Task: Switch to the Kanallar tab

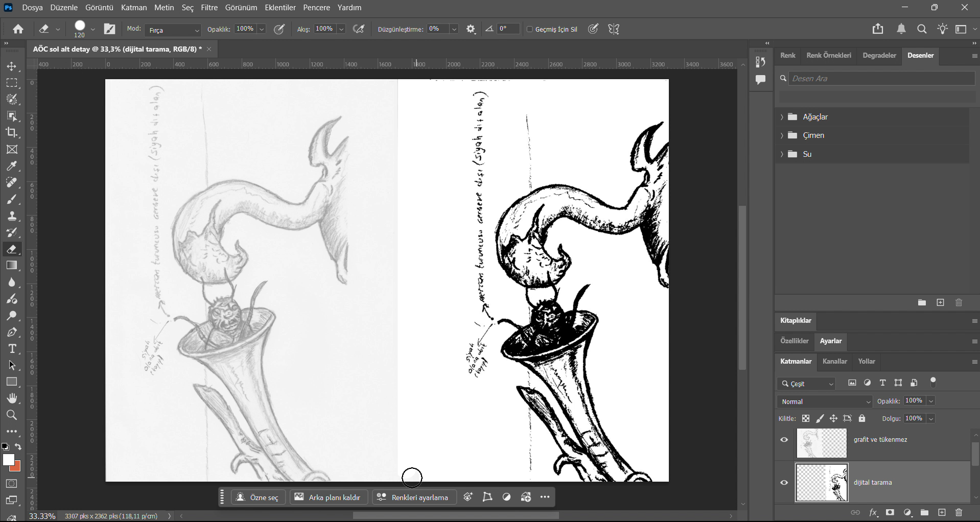Action: (x=834, y=362)
